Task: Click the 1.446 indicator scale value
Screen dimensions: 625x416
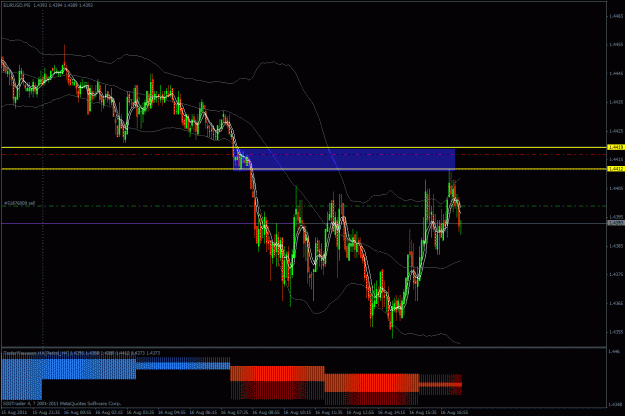Action: click(x=615, y=351)
